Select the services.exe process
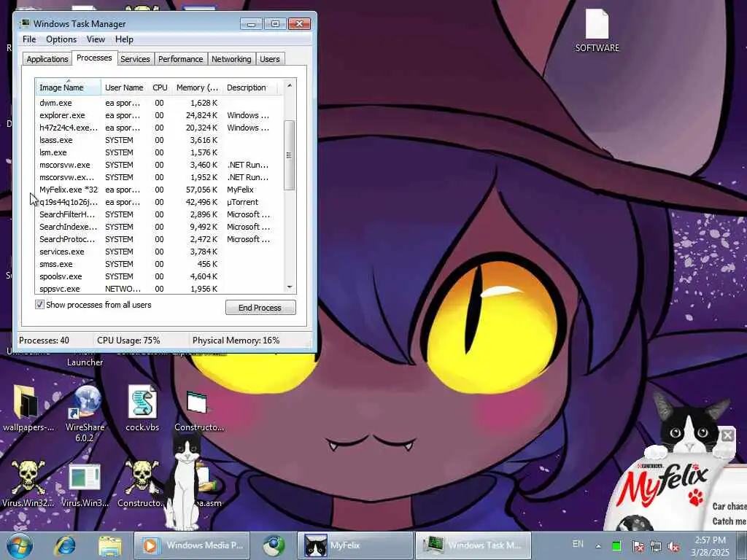 159,252
